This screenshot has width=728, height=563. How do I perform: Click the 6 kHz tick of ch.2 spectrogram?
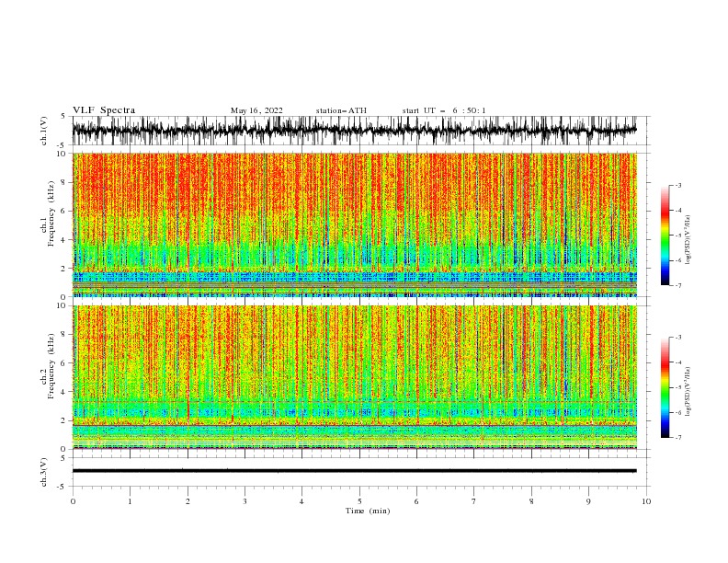pos(64,363)
